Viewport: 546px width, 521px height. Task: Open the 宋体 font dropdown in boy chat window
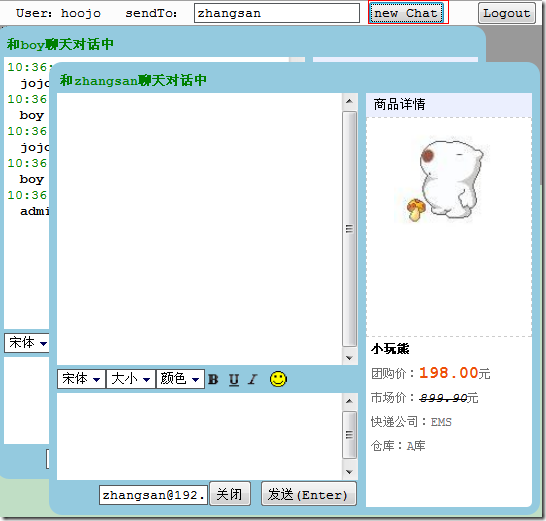coord(27,343)
